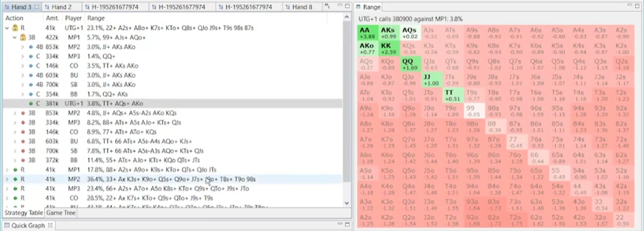Click the red dot on the 3B 853k MP2 row
The height and width of the screenshot is (231, 644).
click(23, 113)
